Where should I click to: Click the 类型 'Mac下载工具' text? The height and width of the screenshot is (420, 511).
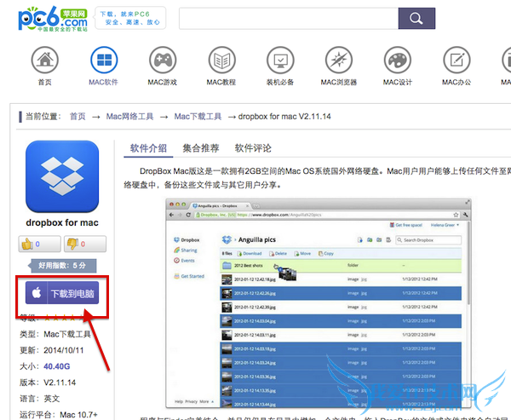click(67, 334)
